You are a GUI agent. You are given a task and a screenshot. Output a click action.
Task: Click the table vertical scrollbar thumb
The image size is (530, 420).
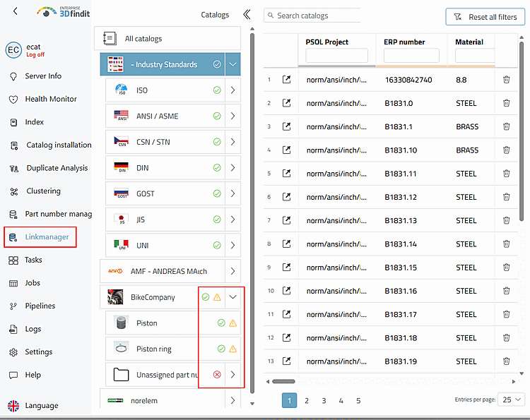point(522,132)
